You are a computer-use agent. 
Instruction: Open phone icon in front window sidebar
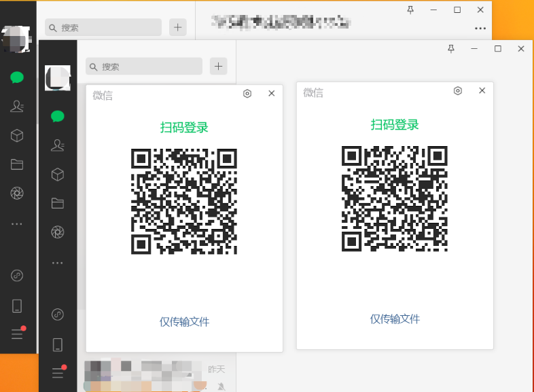(58, 344)
